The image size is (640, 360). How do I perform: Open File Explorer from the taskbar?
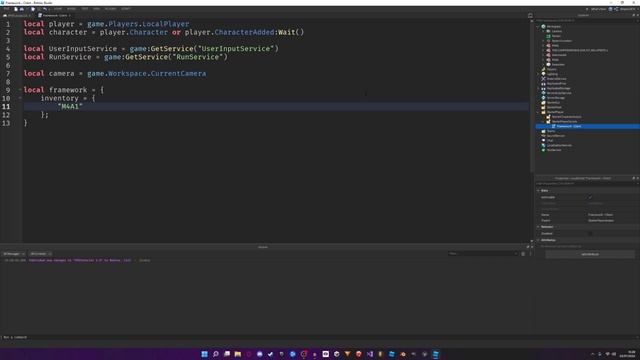[238, 354]
